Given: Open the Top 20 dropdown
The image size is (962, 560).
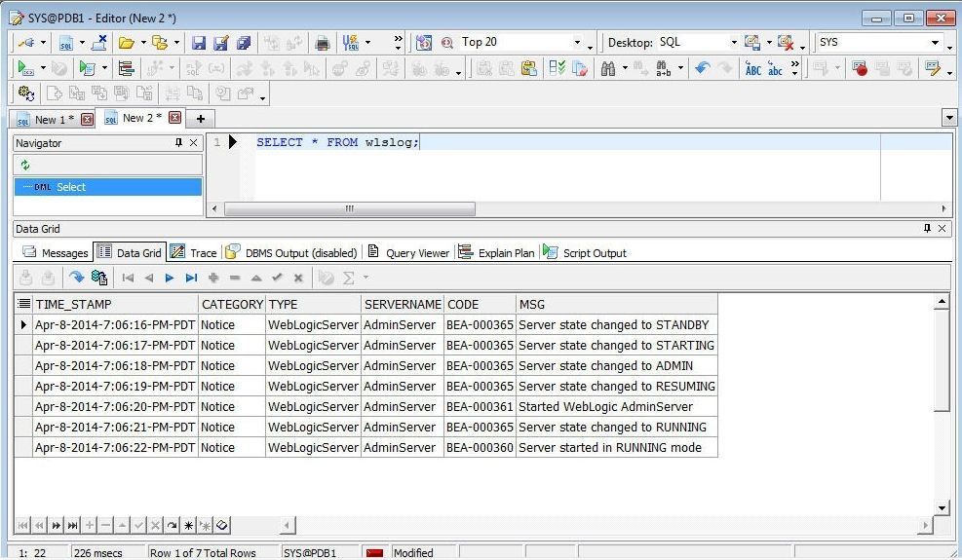Looking at the screenshot, I should [577, 42].
